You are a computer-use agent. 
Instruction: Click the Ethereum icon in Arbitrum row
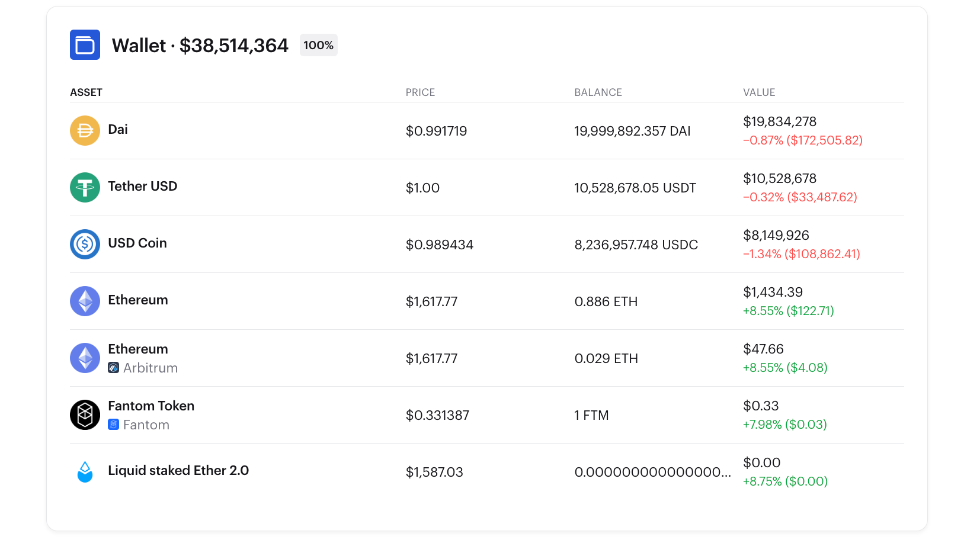click(85, 358)
